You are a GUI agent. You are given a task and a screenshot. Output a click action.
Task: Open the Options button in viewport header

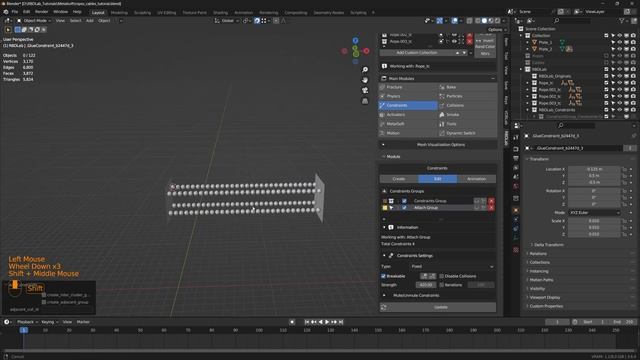pyautogui.click(x=496, y=30)
